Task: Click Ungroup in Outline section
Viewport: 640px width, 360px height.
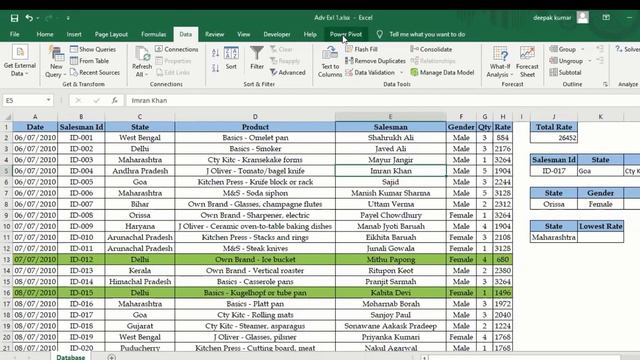Action: tap(566, 61)
